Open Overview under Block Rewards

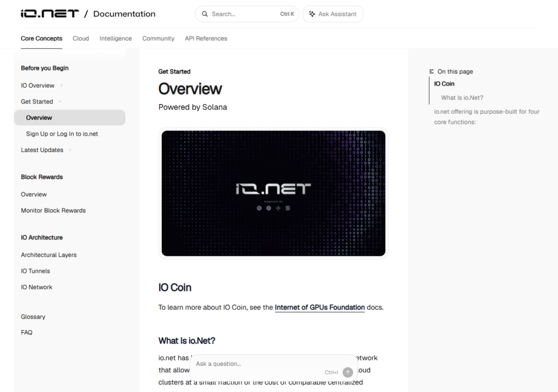[34, 194]
